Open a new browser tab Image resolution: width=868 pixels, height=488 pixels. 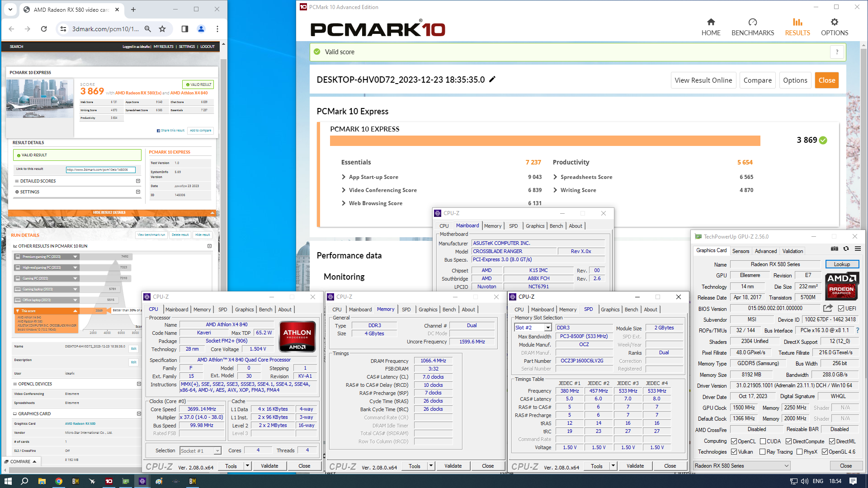tap(133, 9)
